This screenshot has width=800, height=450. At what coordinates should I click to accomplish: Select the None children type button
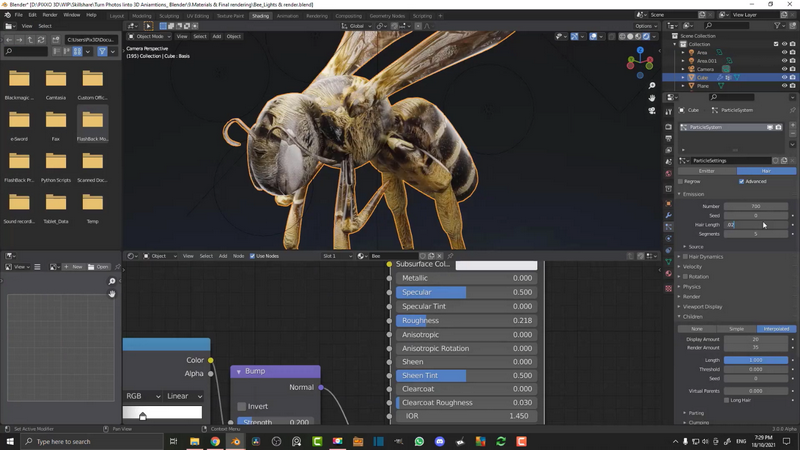697,329
